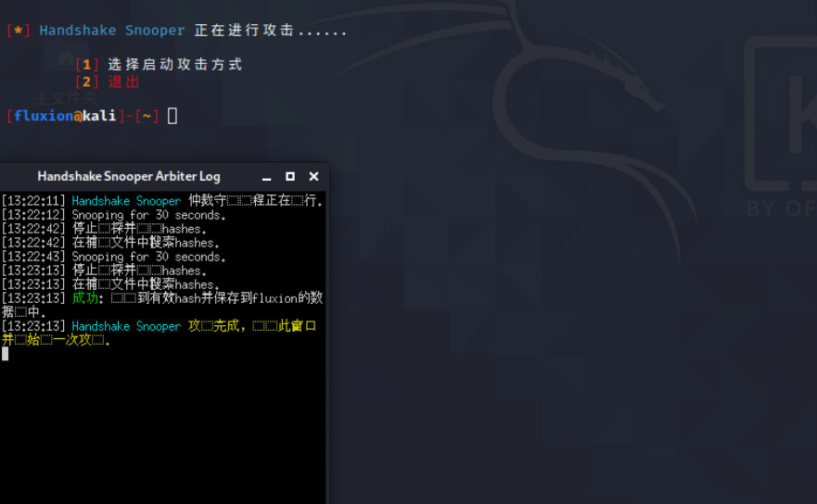Image resolution: width=817 pixels, height=504 pixels.
Task: Click the log terminal cursor block
Action: [x=6, y=354]
